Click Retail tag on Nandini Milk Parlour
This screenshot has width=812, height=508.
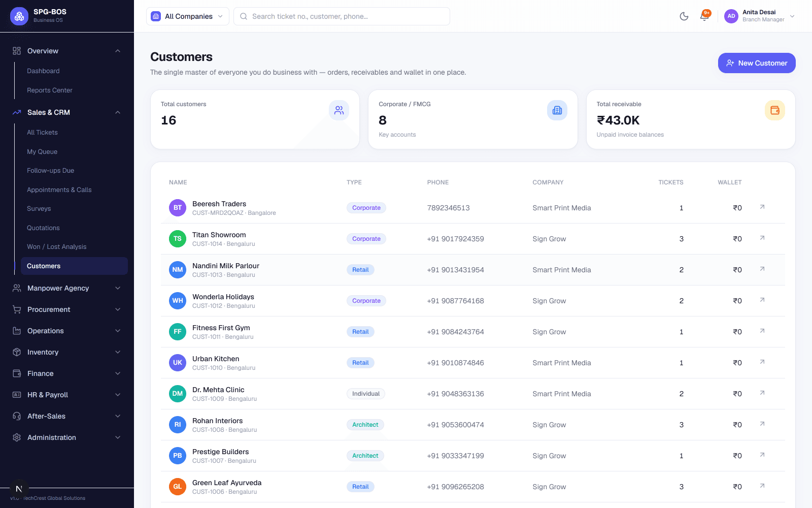(360, 270)
